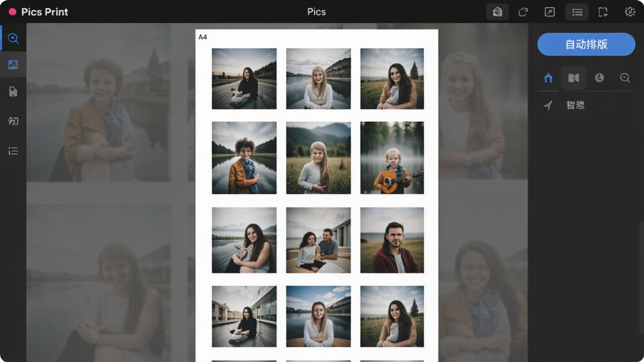Switch to the book-shaped tab in right panel

tap(574, 77)
